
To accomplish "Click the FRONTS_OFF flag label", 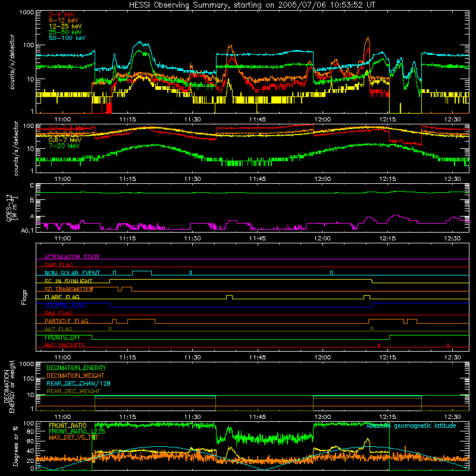I will coord(62,337).
